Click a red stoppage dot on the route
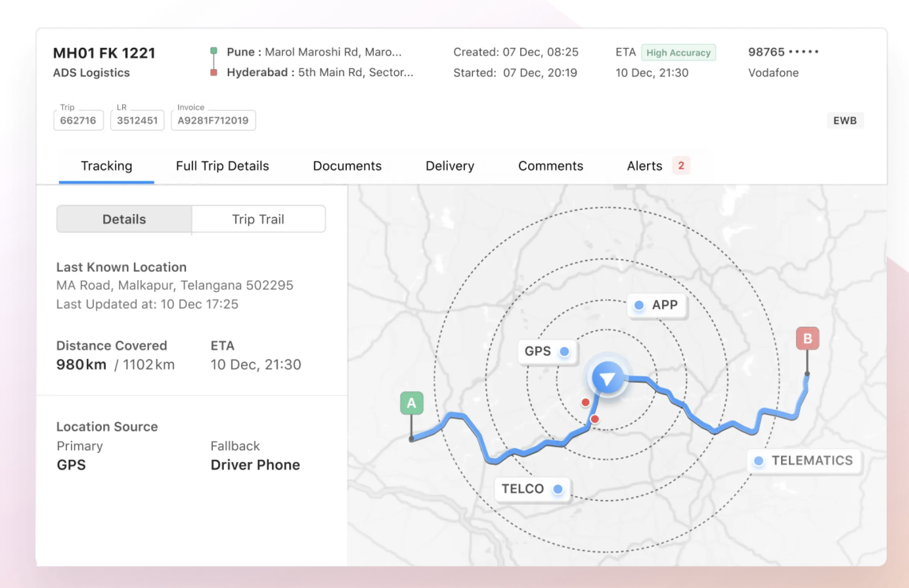This screenshot has height=588, width=909. (585, 402)
